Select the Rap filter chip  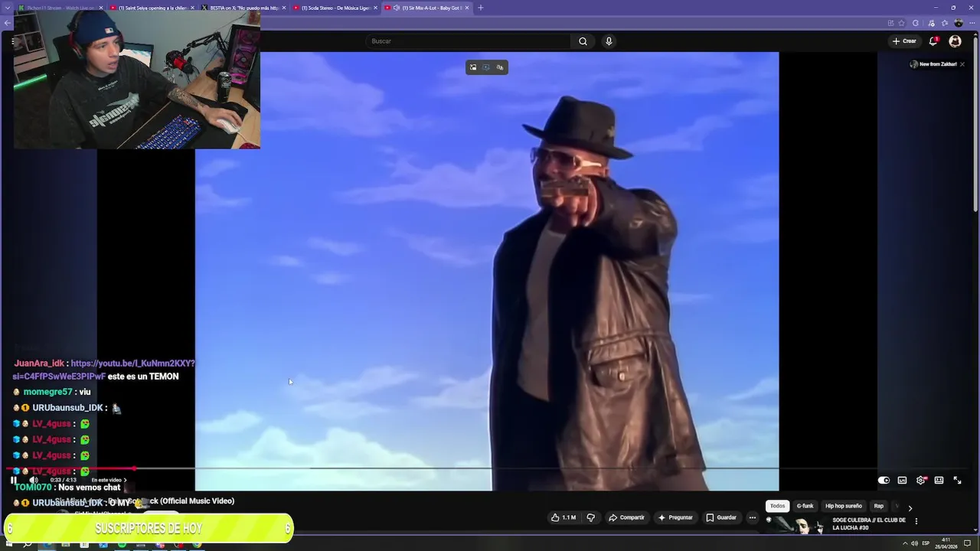(879, 506)
